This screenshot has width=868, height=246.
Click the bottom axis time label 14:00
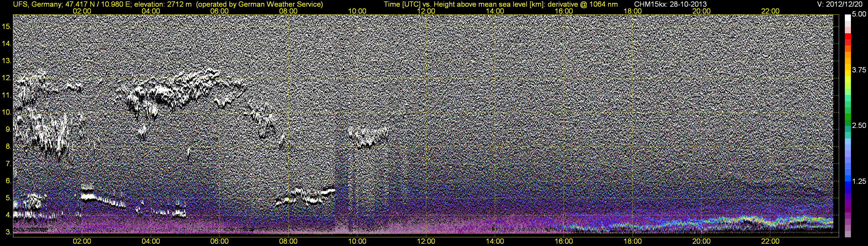(x=495, y=241)
